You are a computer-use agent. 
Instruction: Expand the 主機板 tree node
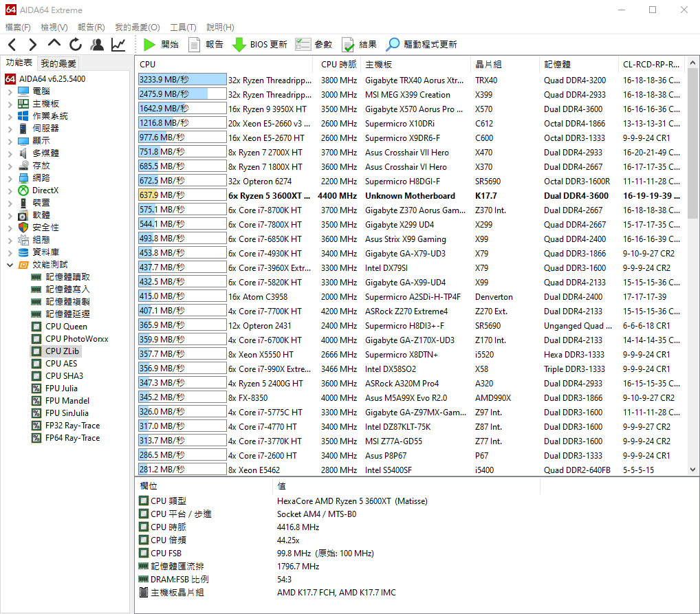click(10, 104)
